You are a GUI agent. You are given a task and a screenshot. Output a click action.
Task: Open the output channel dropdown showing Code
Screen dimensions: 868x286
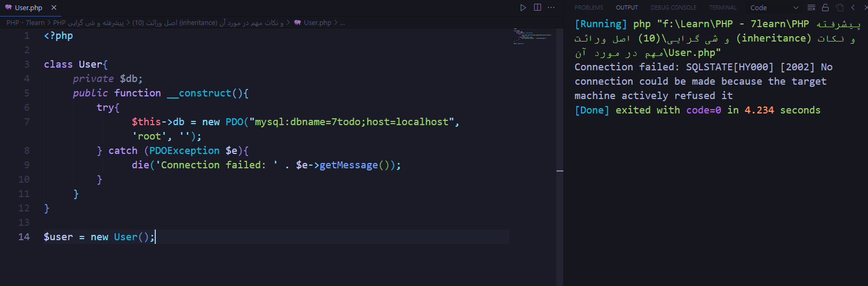tap(774, 7)
